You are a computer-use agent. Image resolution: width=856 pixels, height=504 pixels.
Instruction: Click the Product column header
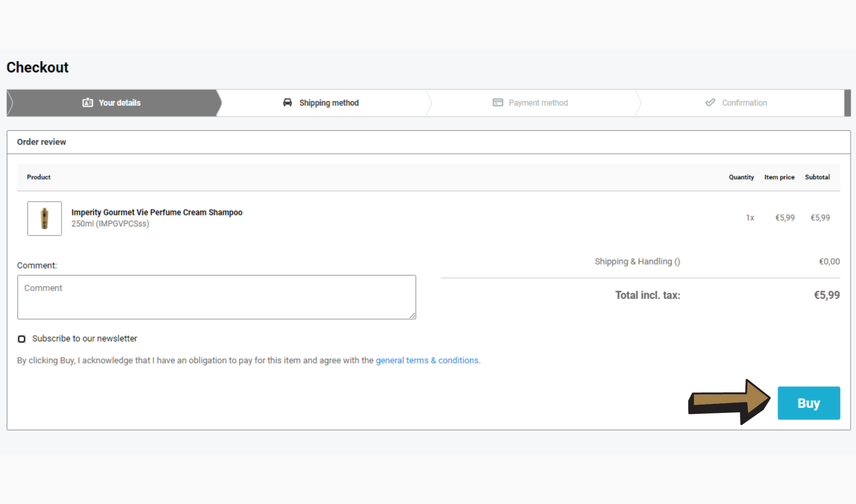pyautogui.click(x=39, y=177)
